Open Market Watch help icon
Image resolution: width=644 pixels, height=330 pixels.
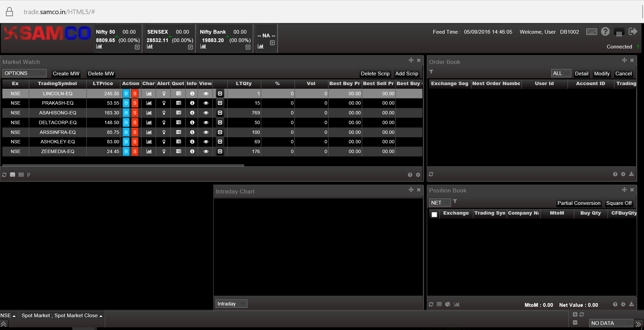click(410, 175)
